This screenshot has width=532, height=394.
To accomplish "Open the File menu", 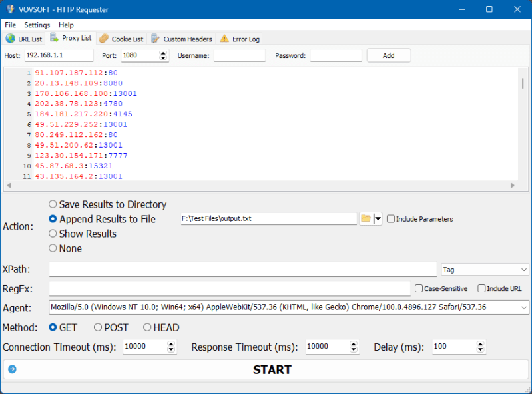I will pyautogui.click(x=10, y=25).
